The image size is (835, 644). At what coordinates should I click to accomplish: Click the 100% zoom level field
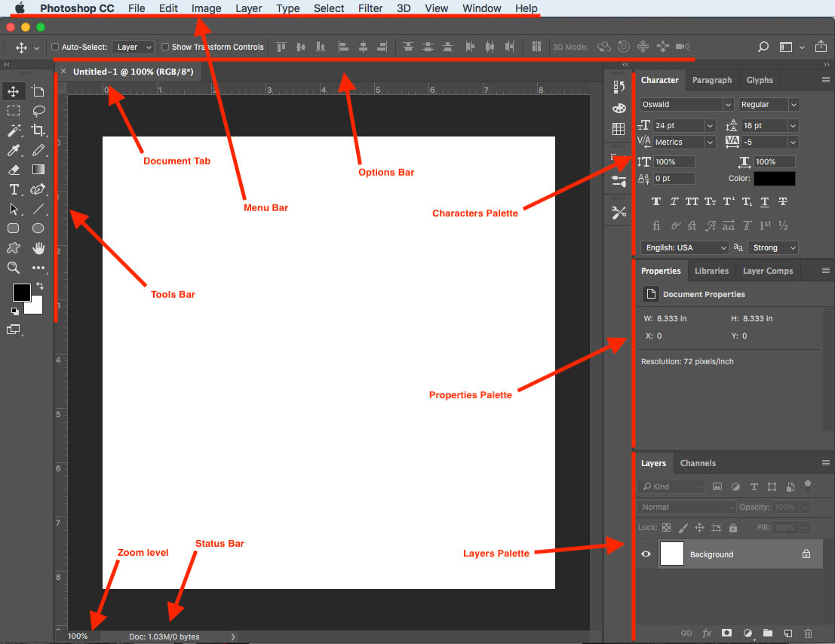[x=78, y=636]
